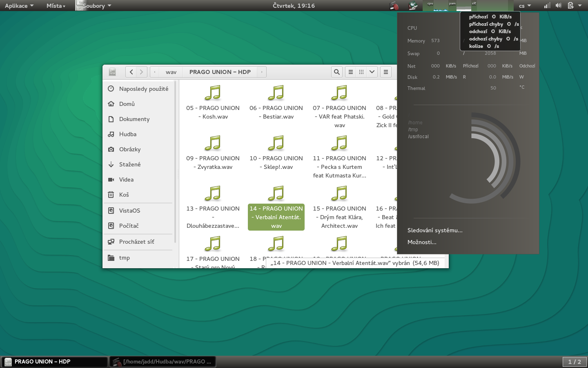Select "15 - PRAGO UNION - Drým feat Klára" file
588x368 pixels.
[339, 207]
